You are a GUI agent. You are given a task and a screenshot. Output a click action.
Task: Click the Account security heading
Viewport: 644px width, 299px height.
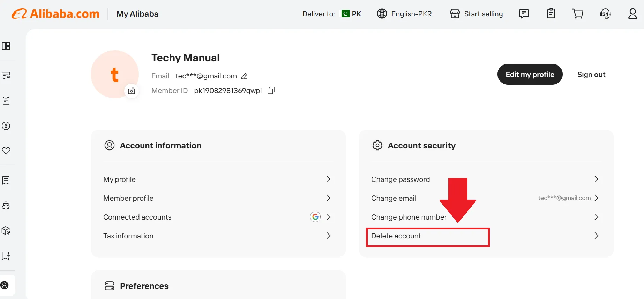(422, 145)
